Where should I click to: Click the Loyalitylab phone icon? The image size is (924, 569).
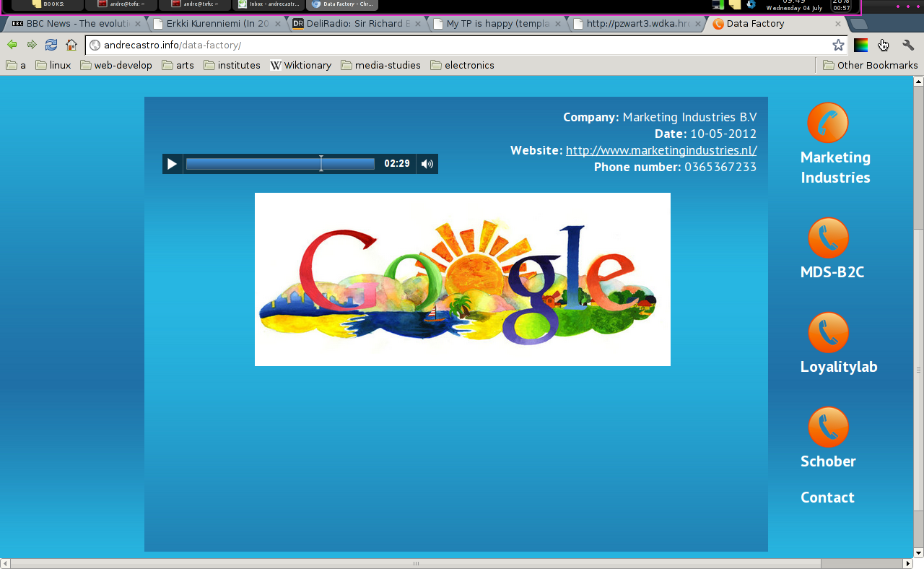828,333
